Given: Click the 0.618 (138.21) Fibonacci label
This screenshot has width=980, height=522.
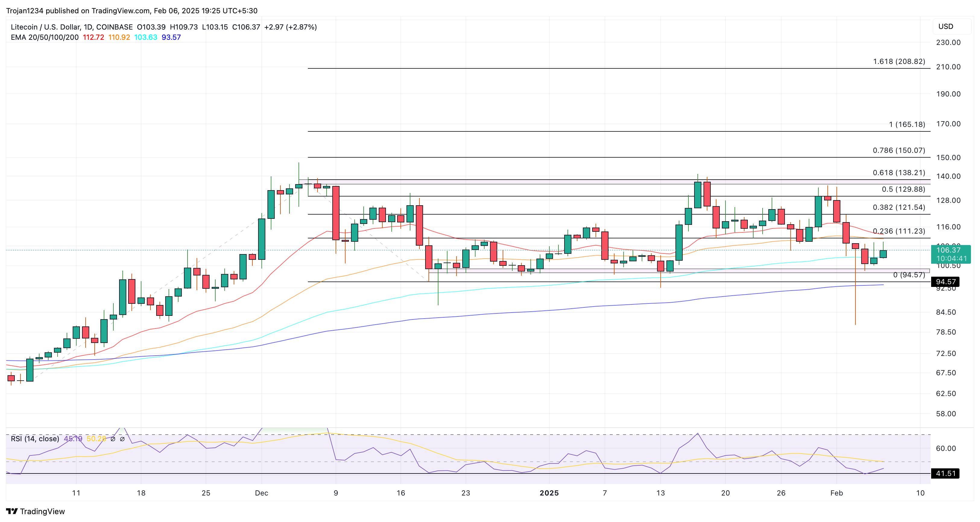Looking at the screenshot, I should 899,173.
